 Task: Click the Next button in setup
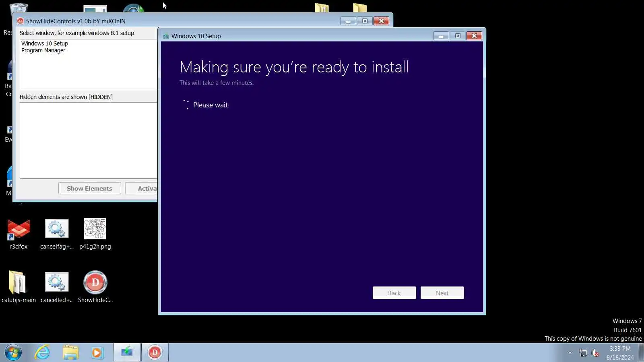(x=442, y=293)
